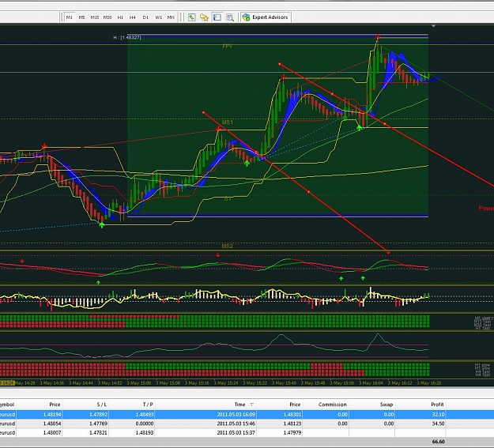Click price cell 1.47979
This screenshot has width=494, height=448.
pyautogui.click(x=292, y=432)
